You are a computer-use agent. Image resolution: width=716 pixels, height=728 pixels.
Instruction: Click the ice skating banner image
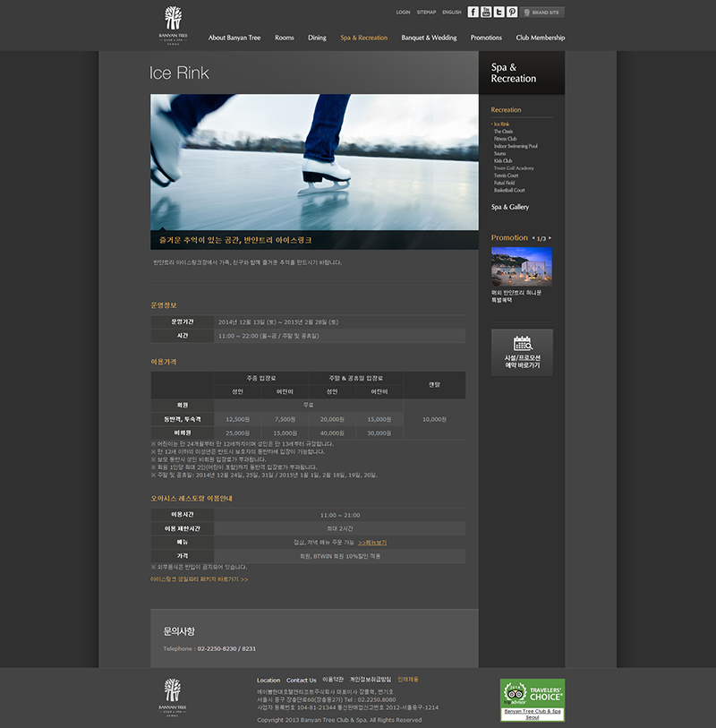tap(314, 162)
